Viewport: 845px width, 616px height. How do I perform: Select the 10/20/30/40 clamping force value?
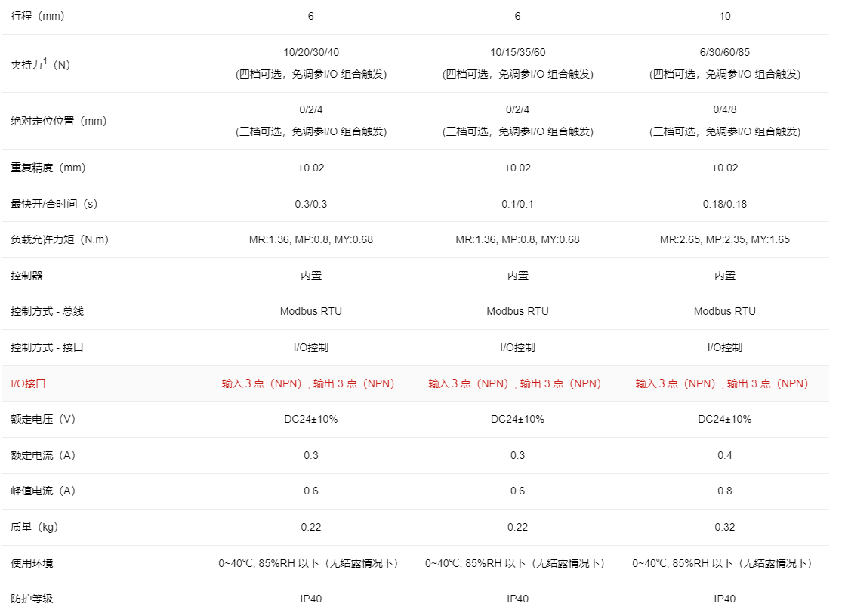coord(310,52)
